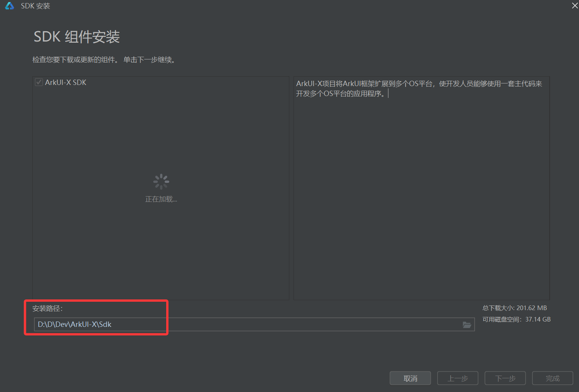Click the install path input field
579x392 pixels.
pyautogui.click(x=254, y=325)
